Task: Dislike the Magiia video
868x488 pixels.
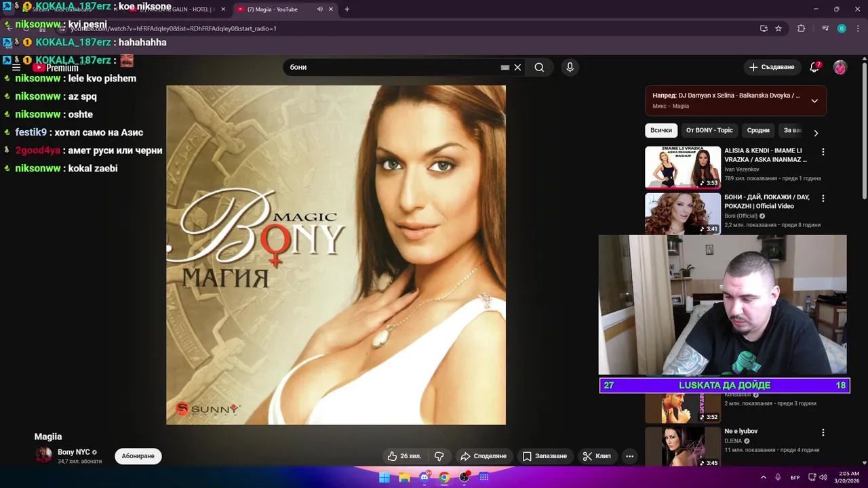Action: pyautogui.click(x=439, y=456)
